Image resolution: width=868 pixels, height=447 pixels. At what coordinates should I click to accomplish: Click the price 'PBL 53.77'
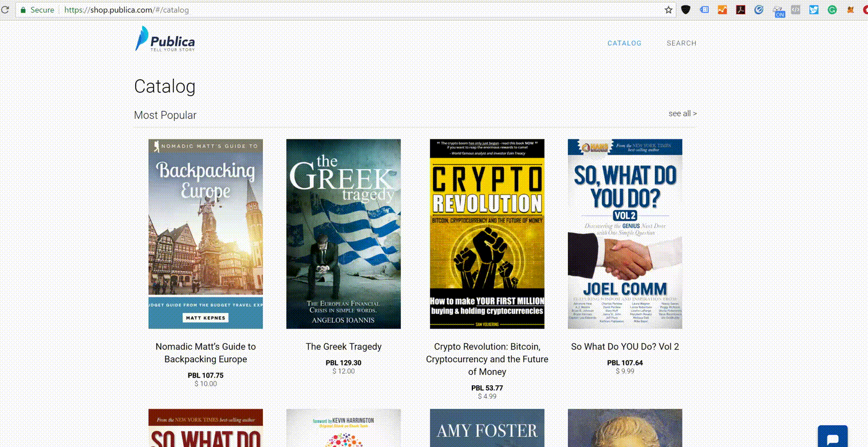pyautogui.click(x=487, y=388)
